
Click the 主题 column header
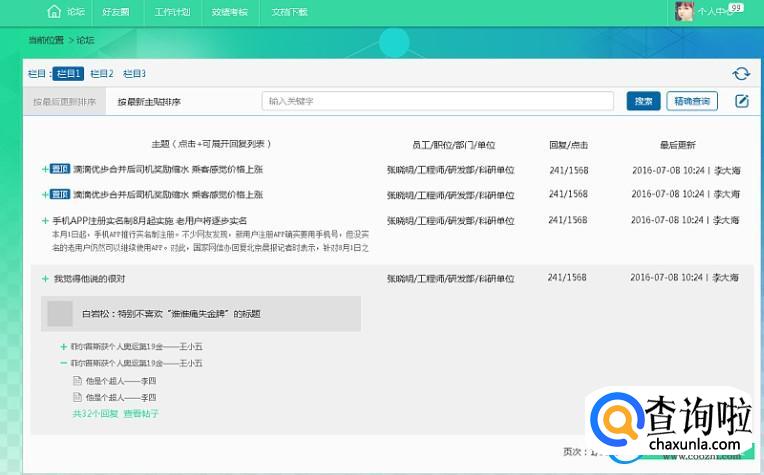[211, 144]
